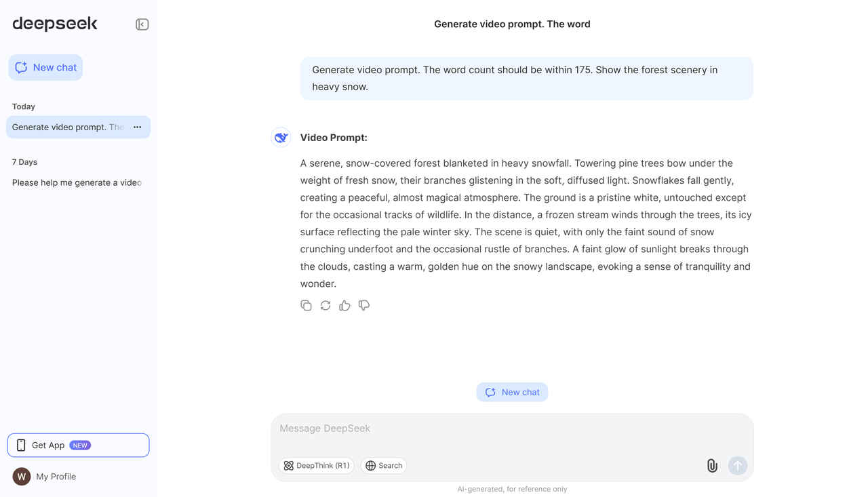The width and height of the screenshot is (868, 497).
Task: Toggle DeepThink off after reviewing
Action: (317, 465)
